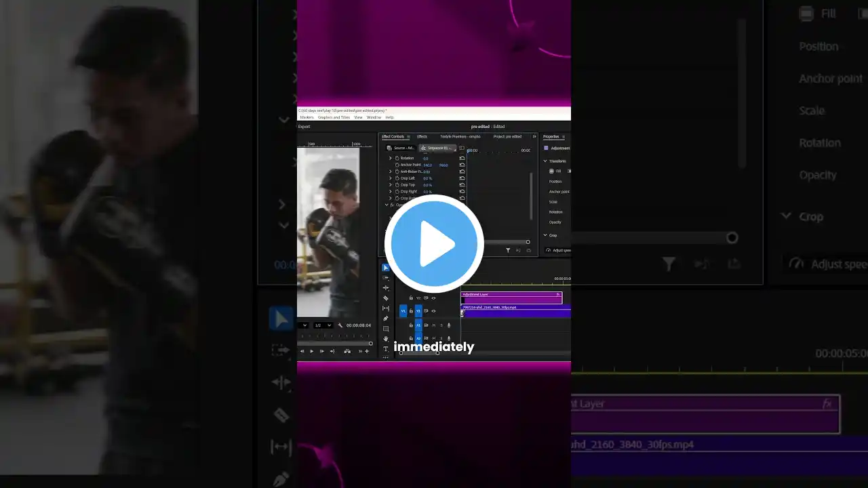This screenshot has width=868, height=488.
Task: Reset the Anti-flicker Filter parameter
Action: [x=462, y=171]
